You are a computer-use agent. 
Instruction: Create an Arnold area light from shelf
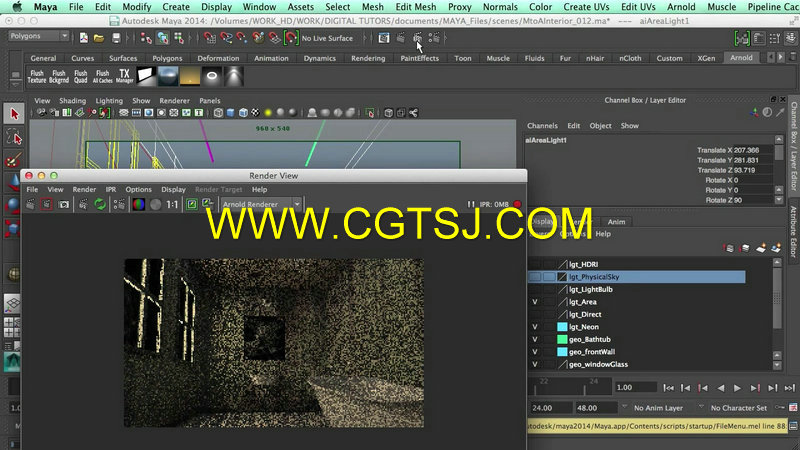pyautogui.click(x=145, y=77)
